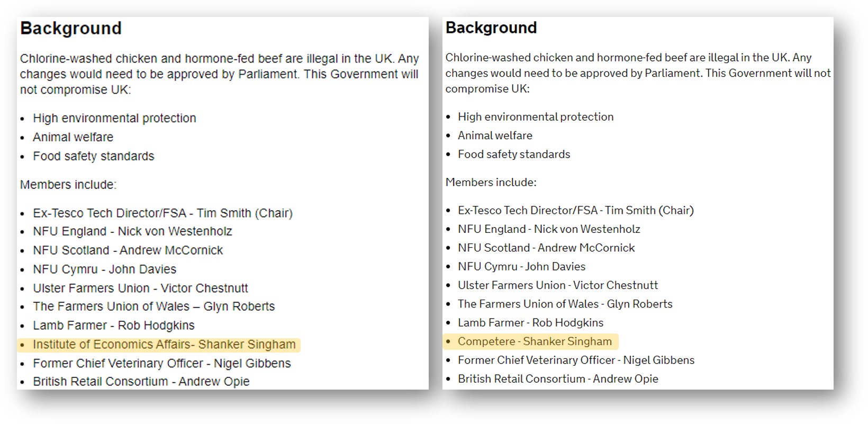
Task: Select right NFU Cymru John Davies entry
Action: tap(521, 266)
